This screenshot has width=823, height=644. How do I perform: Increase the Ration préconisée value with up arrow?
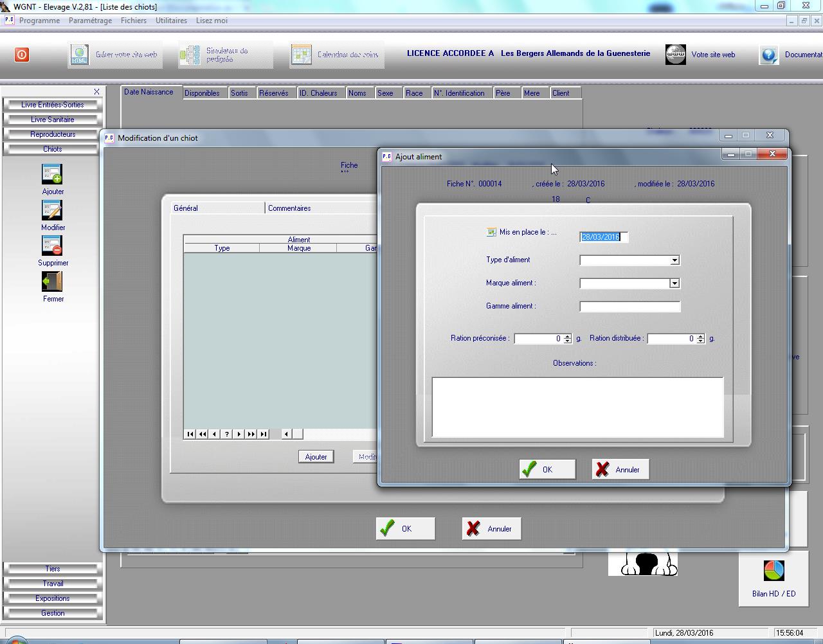click(567, 336)
